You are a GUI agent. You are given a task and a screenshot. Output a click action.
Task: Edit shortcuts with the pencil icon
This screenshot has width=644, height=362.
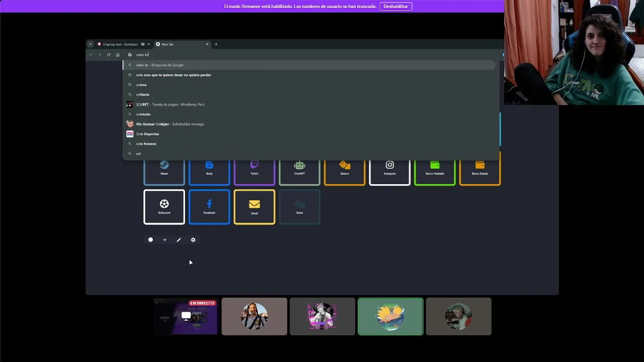(179, 240)
